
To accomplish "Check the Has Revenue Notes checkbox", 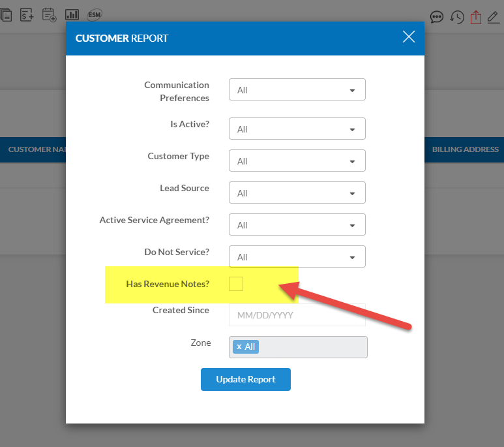I will (236, 284).
